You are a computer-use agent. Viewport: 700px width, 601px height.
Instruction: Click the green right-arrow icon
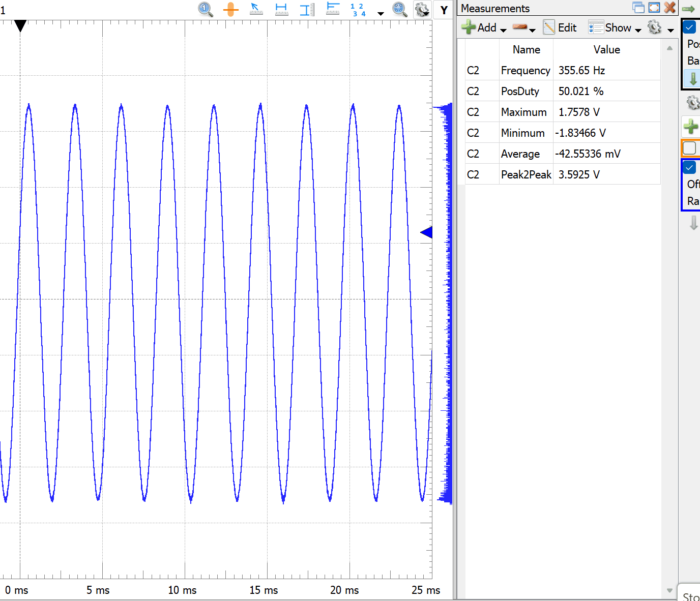(688, 9)
